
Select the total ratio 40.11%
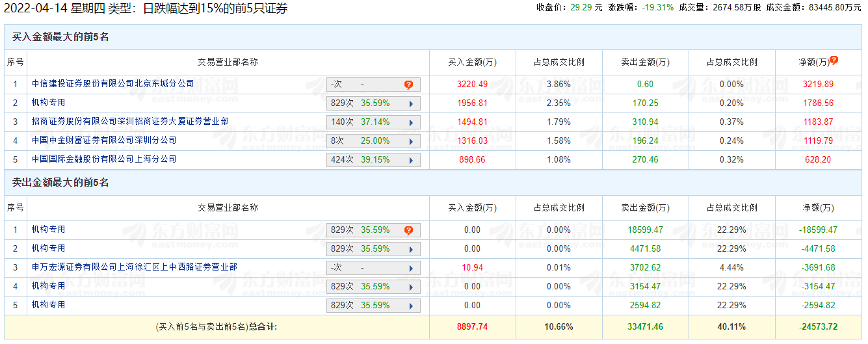731,327
